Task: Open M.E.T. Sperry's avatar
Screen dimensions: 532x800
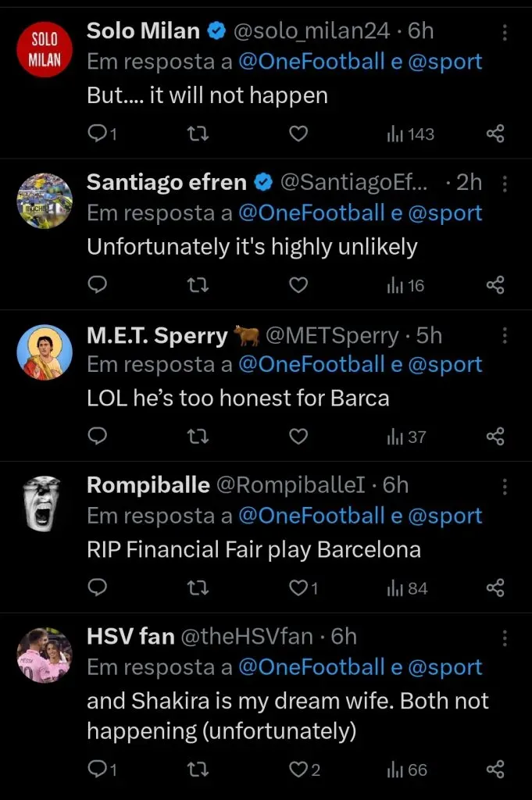Action: click(44, 352)
